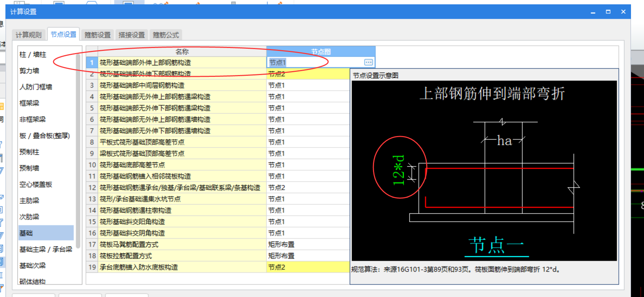Select row 筏形基础端部无外伸上部钢筋遇墙构造

(x=182, y=119)
